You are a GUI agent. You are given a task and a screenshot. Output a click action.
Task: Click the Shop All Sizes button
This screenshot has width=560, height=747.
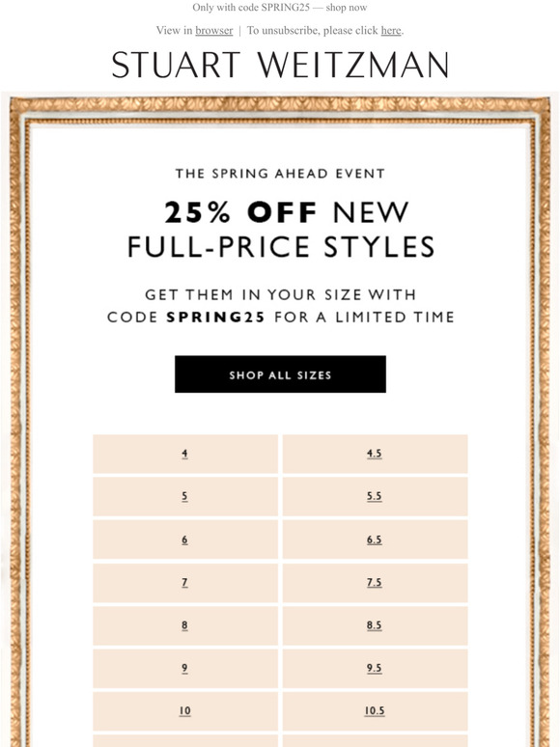point(280,373)
